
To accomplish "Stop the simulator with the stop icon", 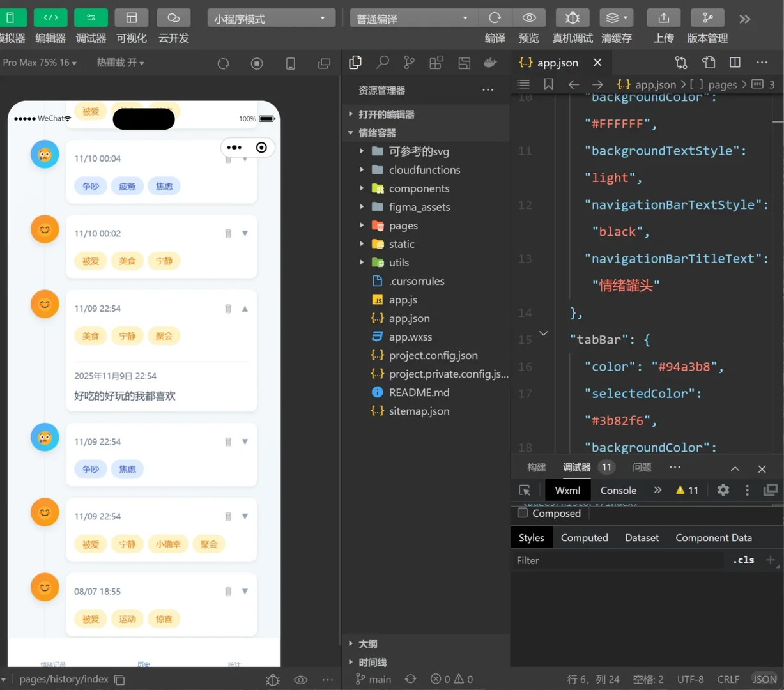I will 257,63.
